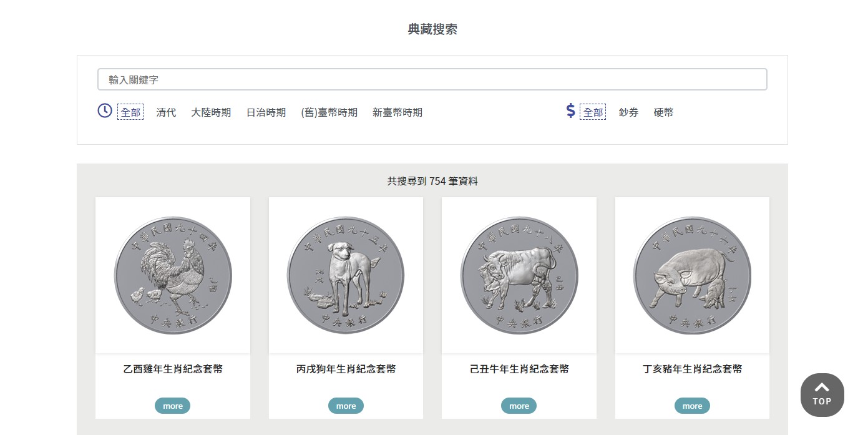868x435 pixels.
Task: Show only 硬幣 coins
Action: (663, 112)
